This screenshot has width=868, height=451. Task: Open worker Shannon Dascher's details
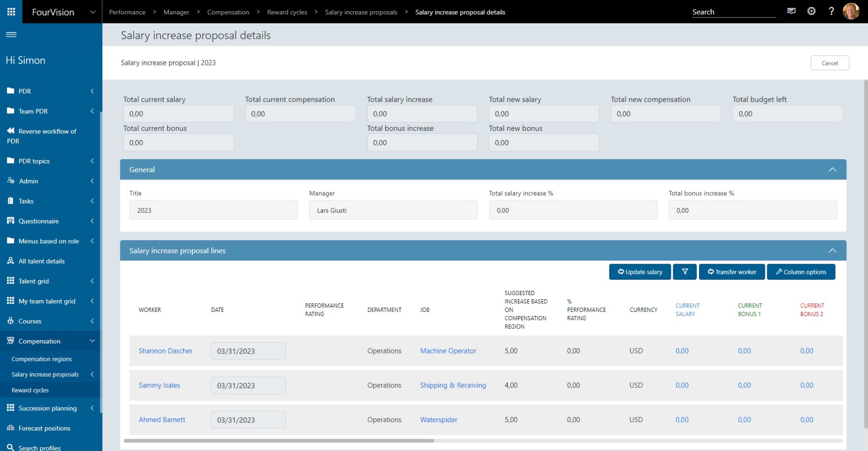click(x=166, y=351)
